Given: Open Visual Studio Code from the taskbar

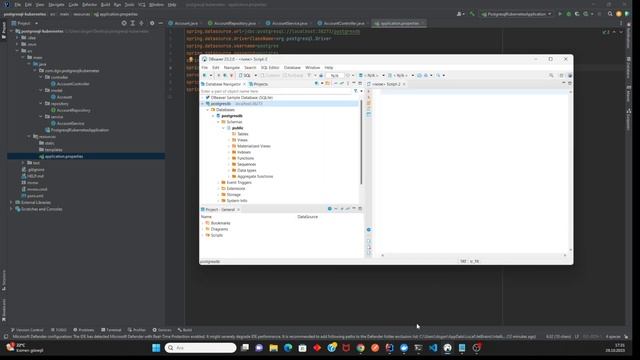Looking at the screenshot, I should (433, 348).
